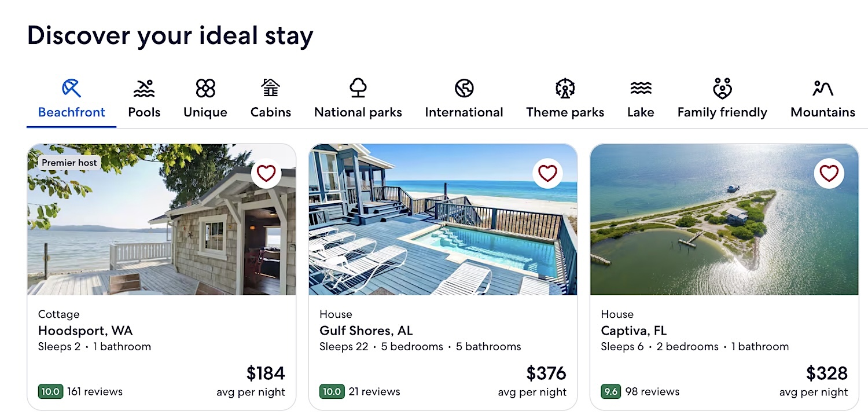Click the Family friendly heart icon

tap(722, 89)
